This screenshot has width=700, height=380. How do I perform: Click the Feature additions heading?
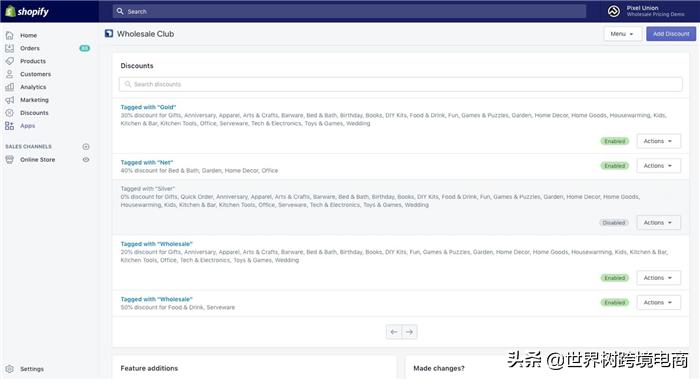[149, 368]
